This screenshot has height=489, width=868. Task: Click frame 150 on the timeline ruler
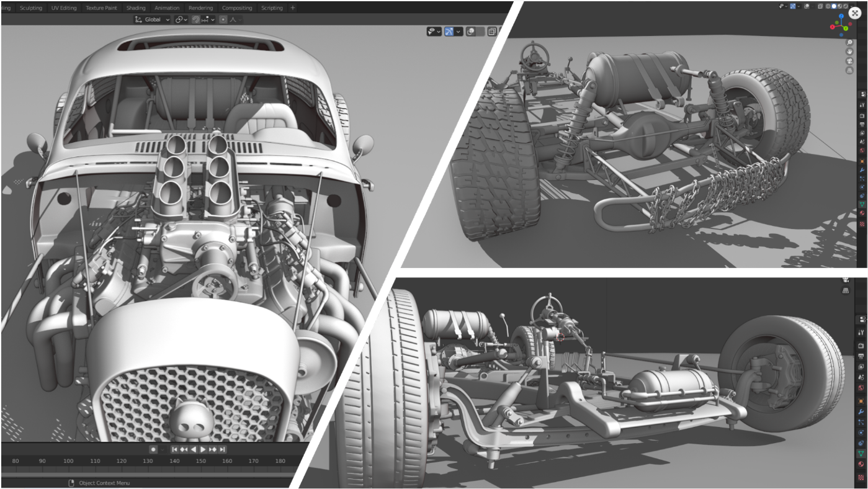(x=201, y=461)
